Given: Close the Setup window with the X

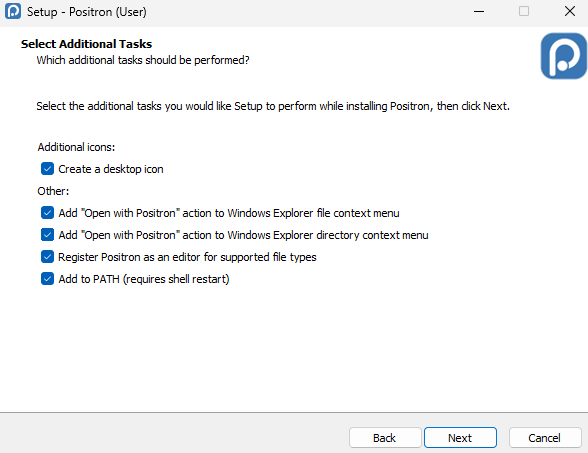Looking at the screenshot, I should click(570, 11).
